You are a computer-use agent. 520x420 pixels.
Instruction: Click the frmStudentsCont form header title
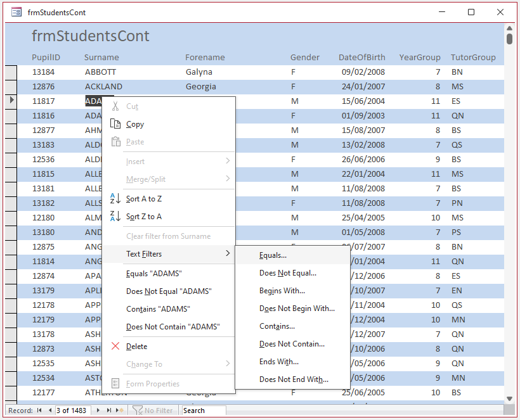coord(91,35)
